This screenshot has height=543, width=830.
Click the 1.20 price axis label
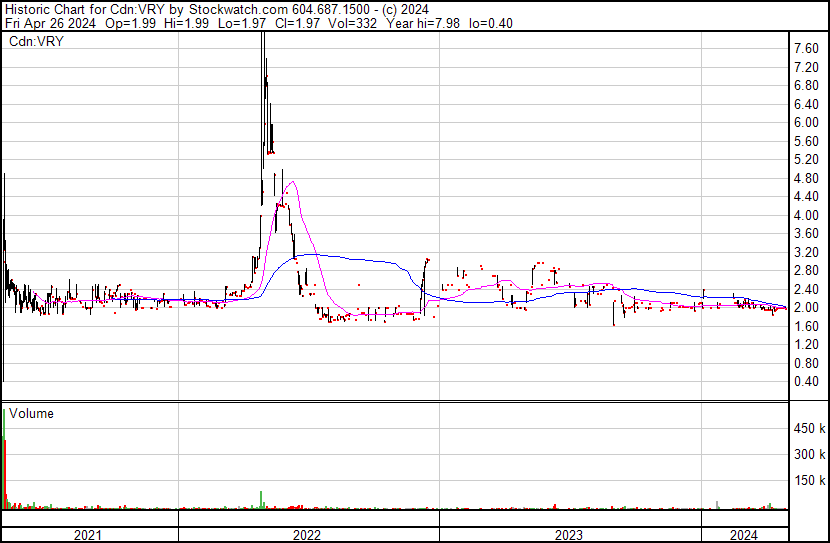click(806, 345)
